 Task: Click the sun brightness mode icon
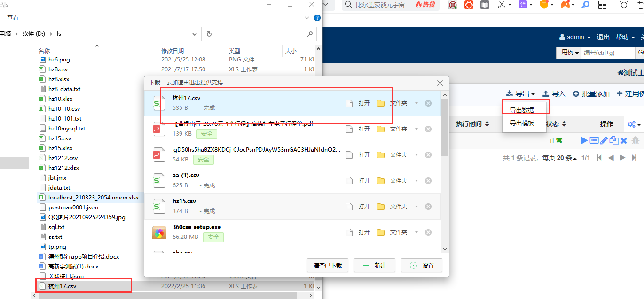(624, 5)
